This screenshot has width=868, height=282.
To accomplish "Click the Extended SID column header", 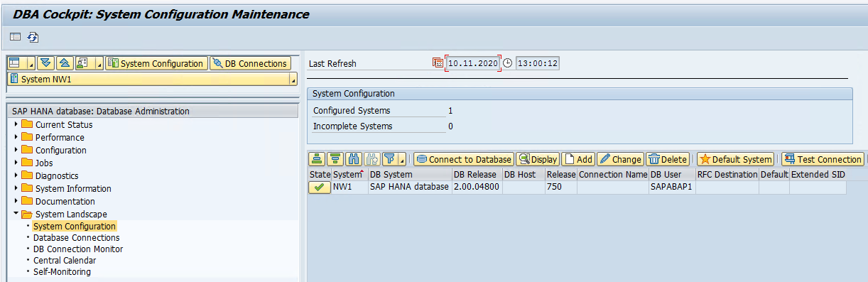I will coord(818,174).
